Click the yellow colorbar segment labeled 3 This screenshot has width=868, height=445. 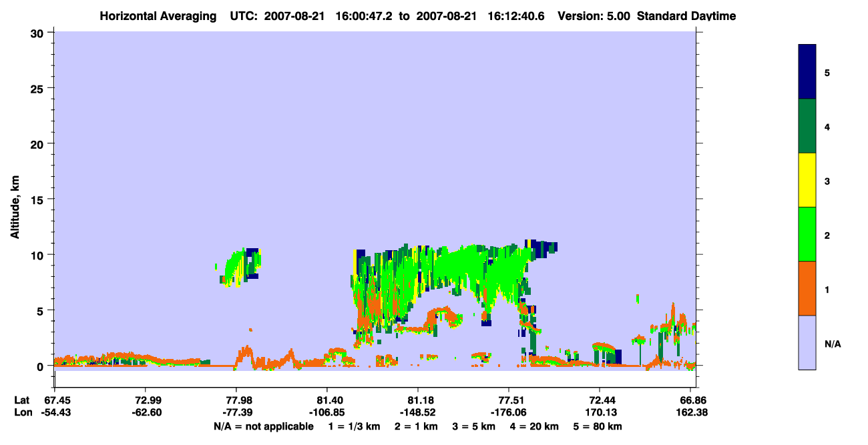[807, 180]
